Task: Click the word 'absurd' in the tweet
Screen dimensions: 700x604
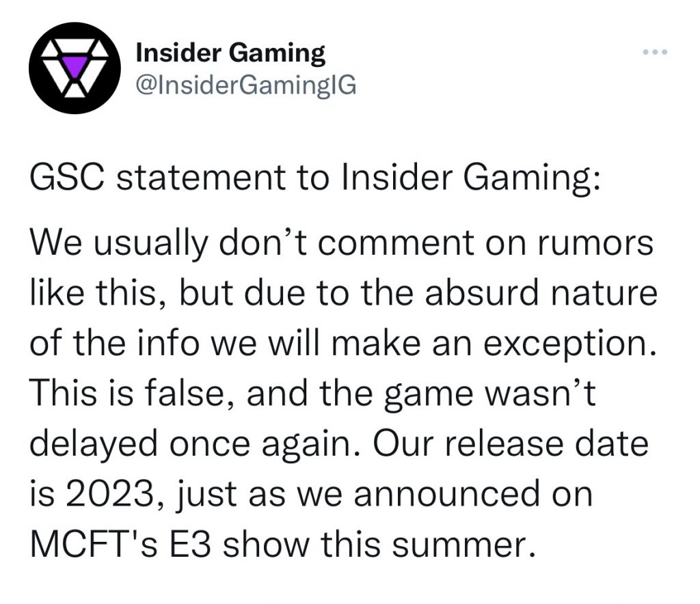Action: click(482, 293)
